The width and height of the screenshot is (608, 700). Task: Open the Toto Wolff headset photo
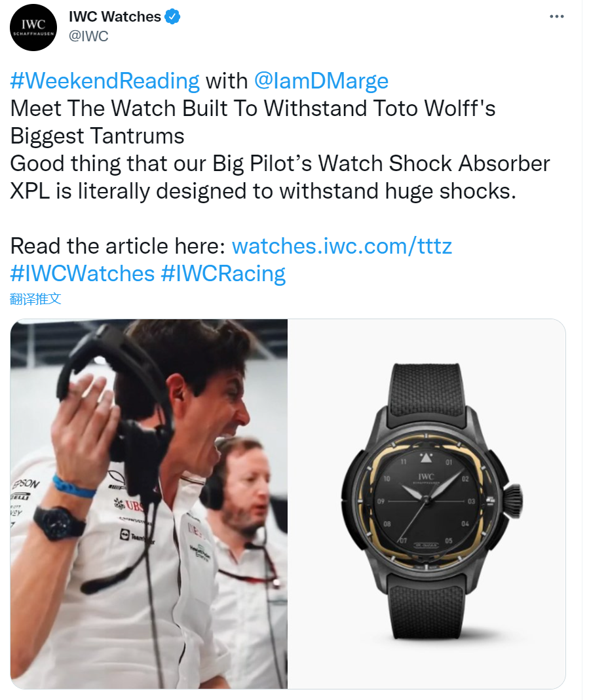click(x=149, y=503)
